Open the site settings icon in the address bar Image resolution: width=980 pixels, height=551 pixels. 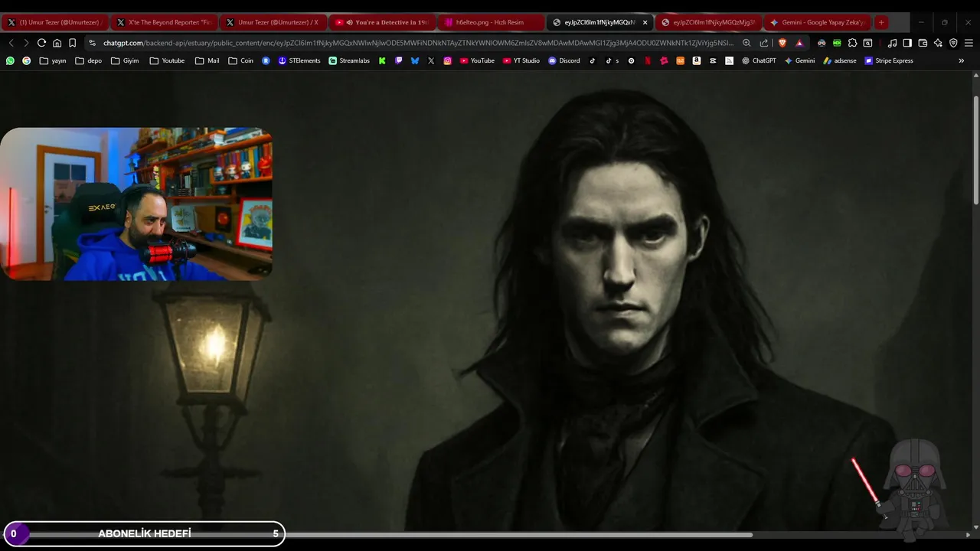tap(93, 43)
